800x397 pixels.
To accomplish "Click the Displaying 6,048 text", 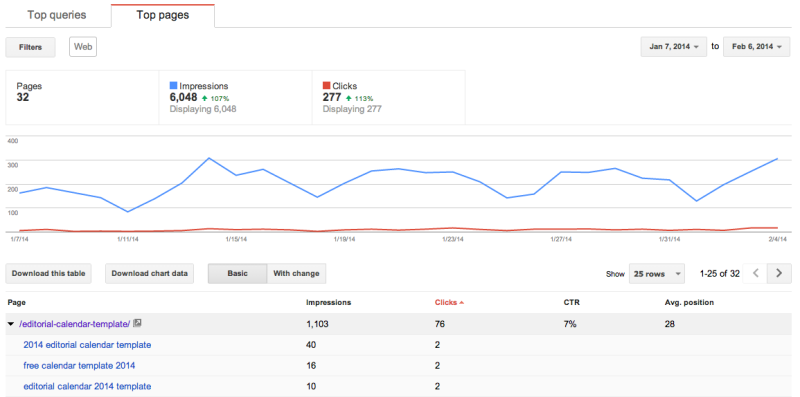I will (203, 109).
